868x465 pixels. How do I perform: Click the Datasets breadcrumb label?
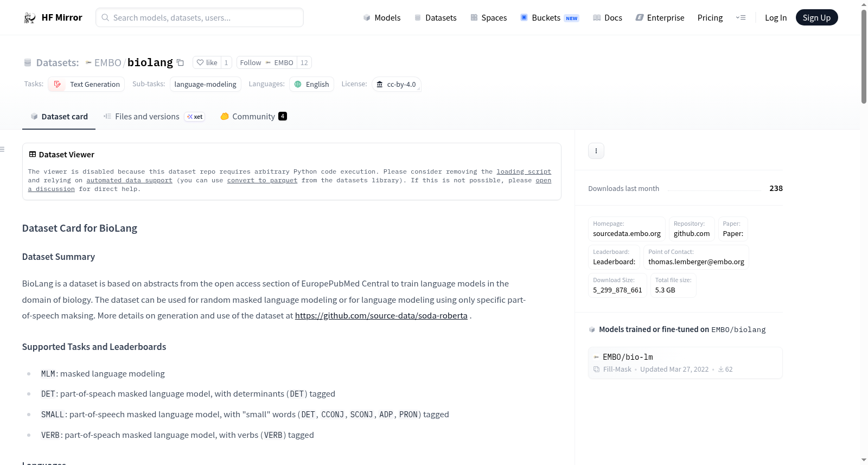click(58, 63)
